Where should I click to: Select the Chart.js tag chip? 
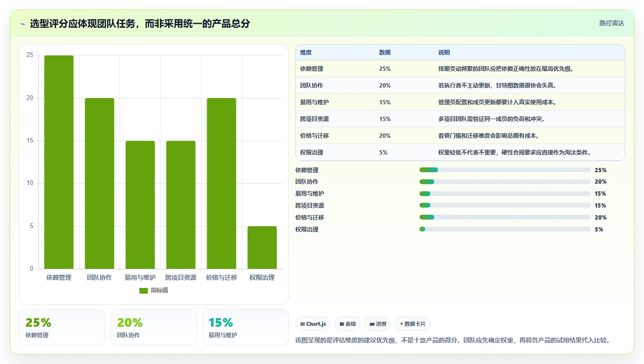(313, 324)
